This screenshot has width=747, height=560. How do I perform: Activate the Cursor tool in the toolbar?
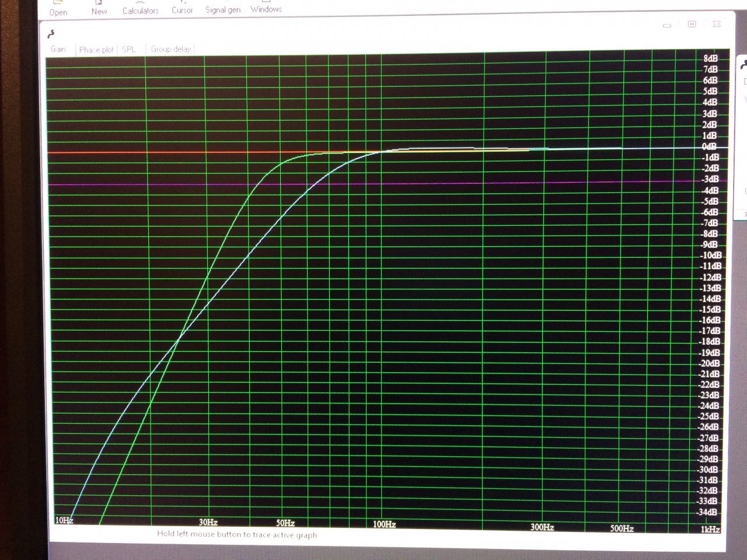(x=182, y=7)
